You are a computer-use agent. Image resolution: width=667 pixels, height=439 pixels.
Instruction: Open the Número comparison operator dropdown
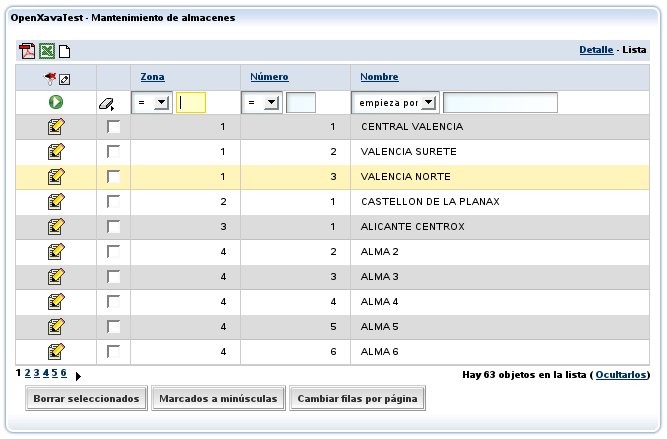pyautogui.click(x=263, y=102)
